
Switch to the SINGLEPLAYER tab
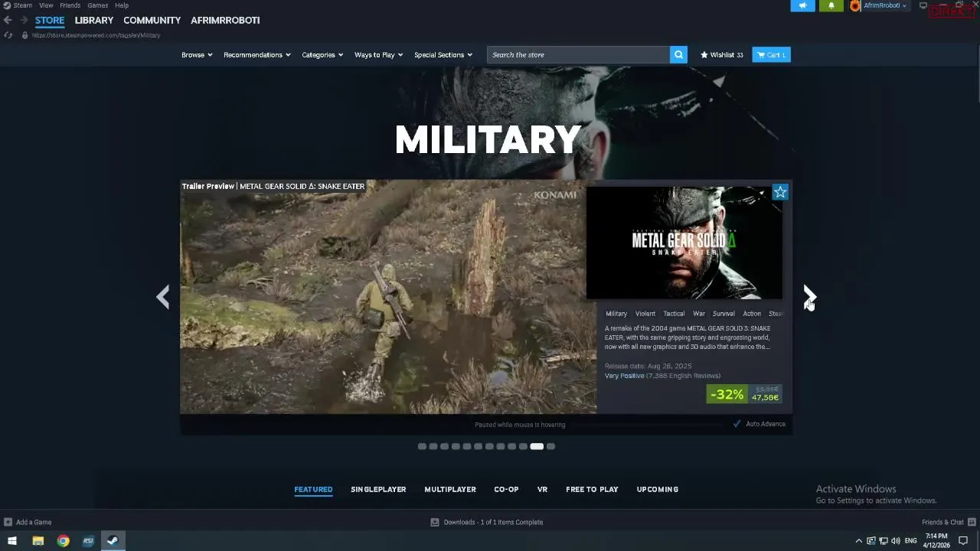click(x=378, y=489)
